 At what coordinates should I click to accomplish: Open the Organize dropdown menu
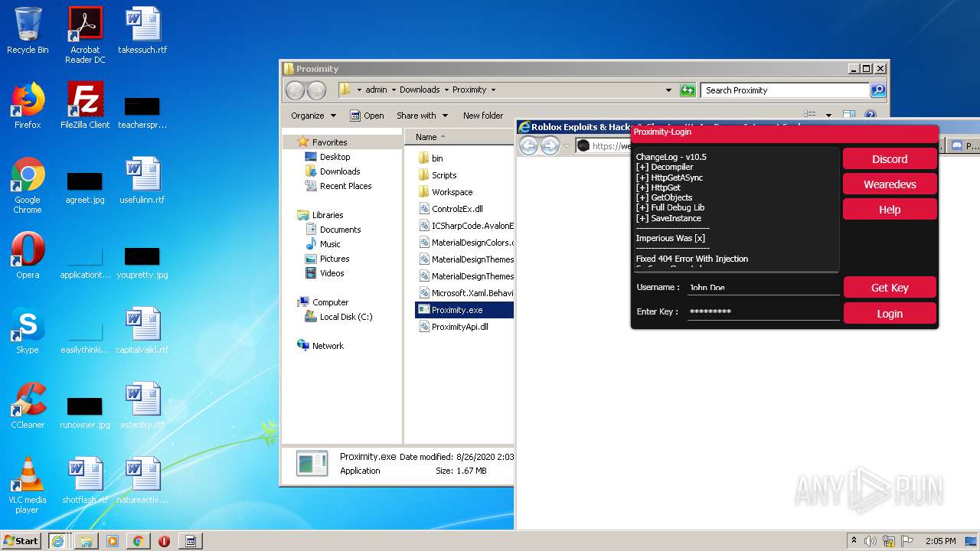click(313, 116)
